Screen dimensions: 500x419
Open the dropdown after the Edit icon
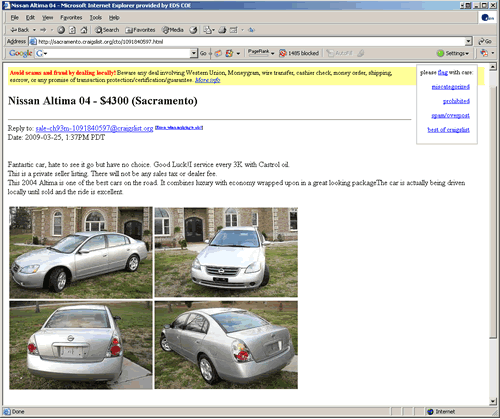coord(242,30)
